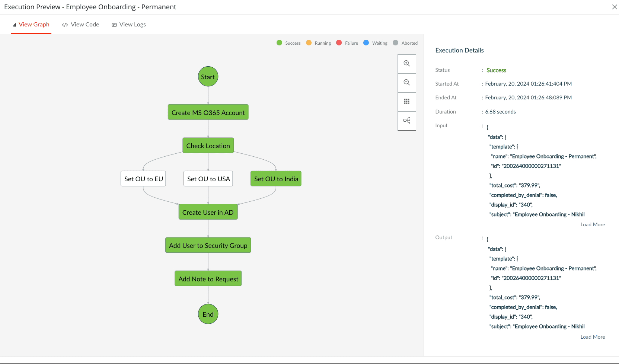This screenshot has height=364, width=619.
Task: Click the bar chart icon beside View Graph
Action: tap(14, 25)
